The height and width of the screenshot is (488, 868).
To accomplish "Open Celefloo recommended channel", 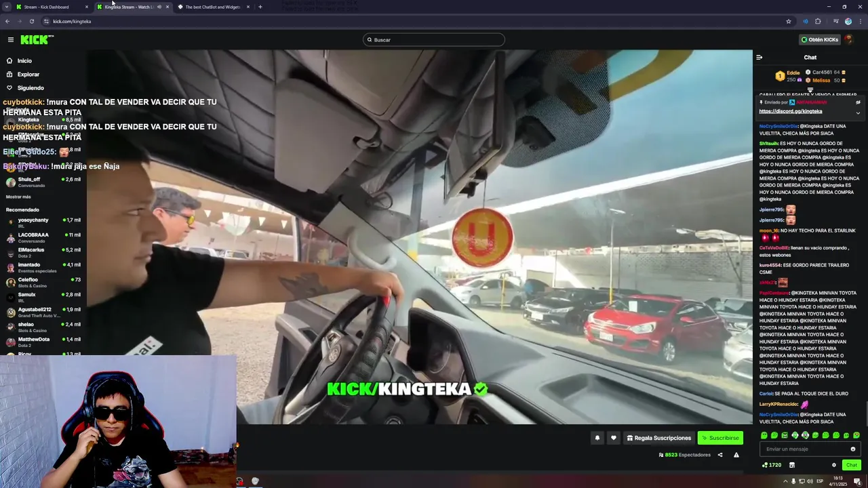I will click(x=43, y=282).
